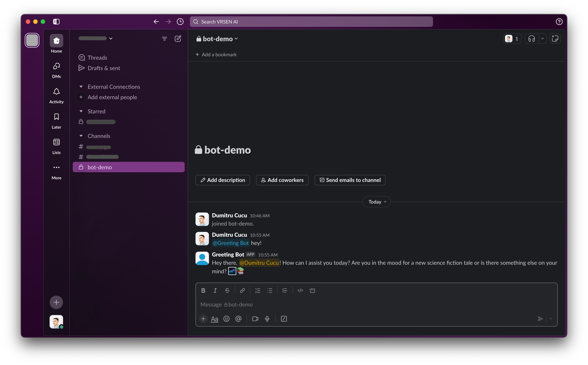Open the canvas icon in channel header
This screenshot has height=365, width=588.
(x=555, y=39)
